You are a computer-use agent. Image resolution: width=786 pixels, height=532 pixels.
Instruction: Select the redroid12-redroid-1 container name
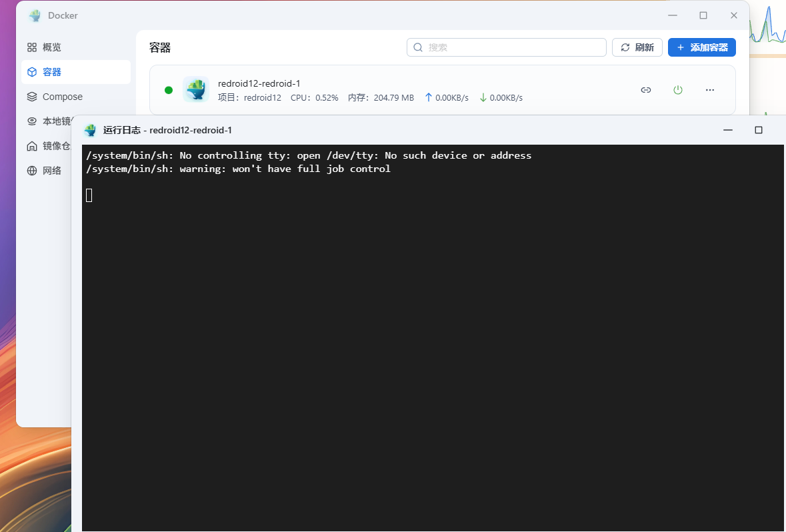pyautogui.click(x=259, y=83)
